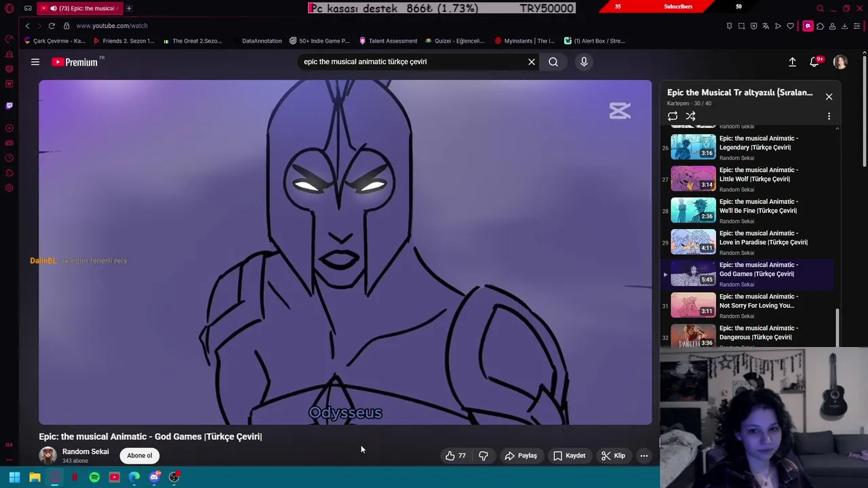Open File Explorer from taskbar
Viewport: 868px width, 488px height.
[x=35, y=477]
